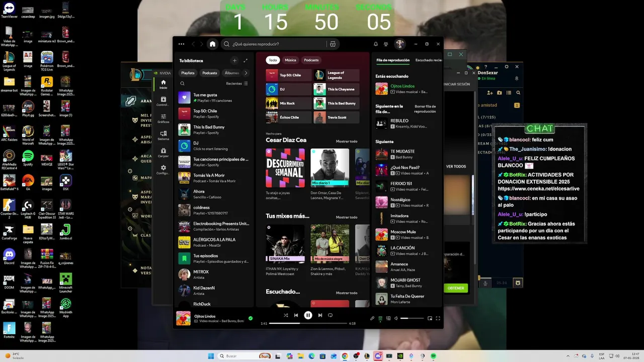
Task: Click Borrar fila de reproducción
Action: pyautogui.click(x=425, y=109)
